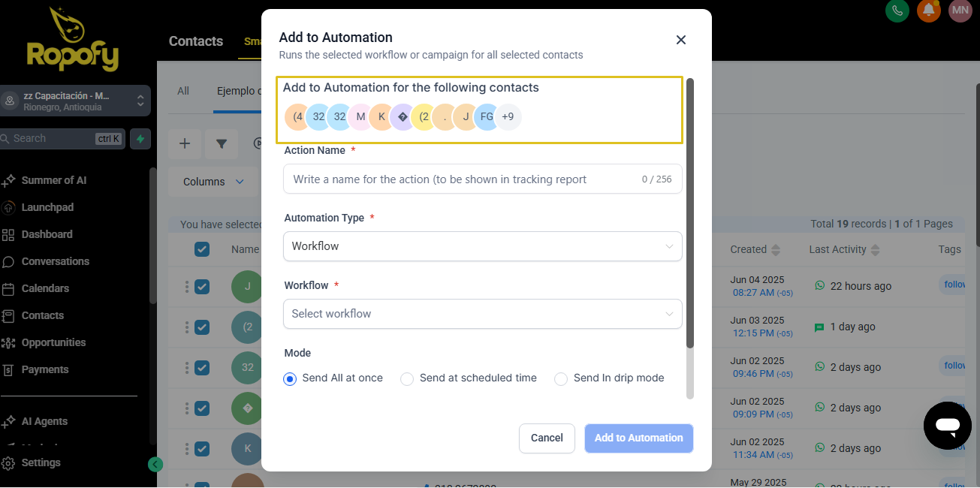Open the AI Agents sidebar item
Image resolution: width=980 pixels, height=488 pixels.
pos(44,421)
